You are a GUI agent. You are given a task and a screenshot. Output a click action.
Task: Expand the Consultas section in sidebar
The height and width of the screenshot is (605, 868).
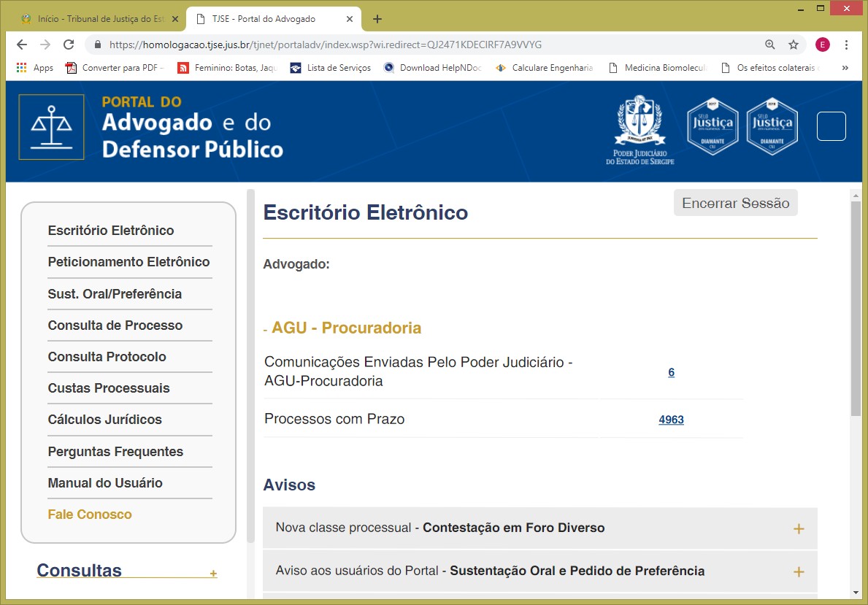point(213,574)
